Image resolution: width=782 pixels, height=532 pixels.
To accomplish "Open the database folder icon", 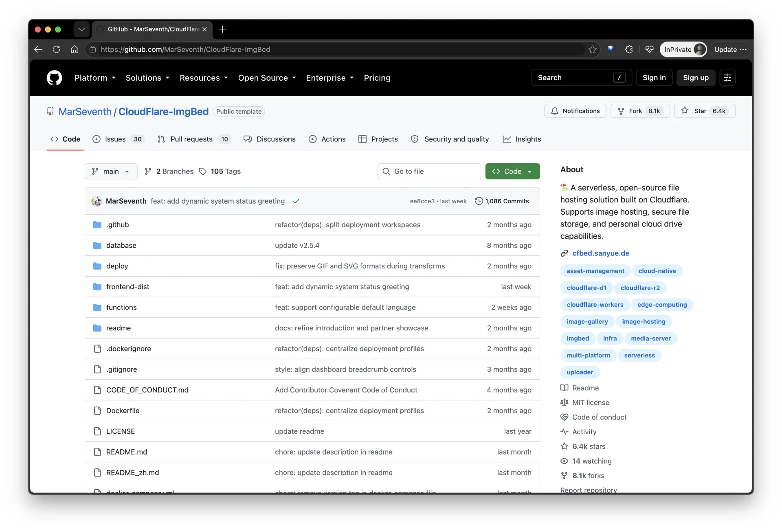I will point(97,246).
